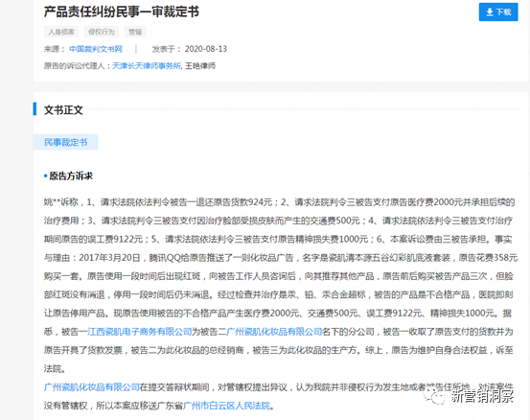Viewport: 530px width, 420px height.
Task: Click the 原告方诉求 subsection heading
Action: [x=71, y=175]
